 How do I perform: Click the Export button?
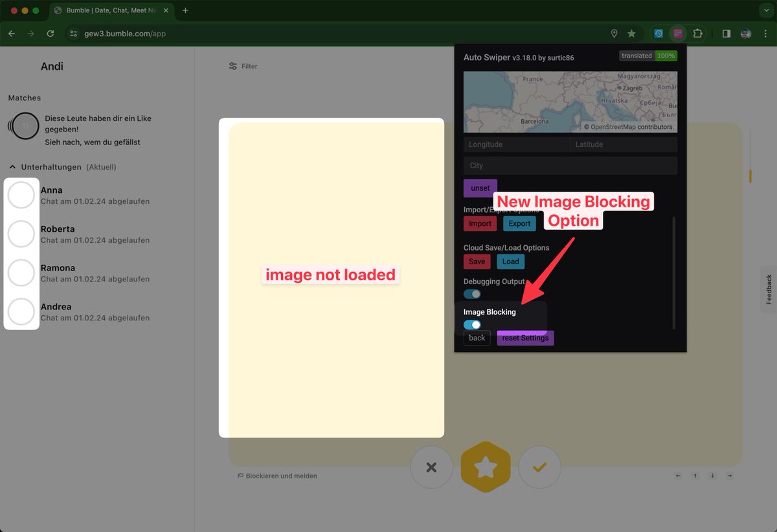coord(519,223)
